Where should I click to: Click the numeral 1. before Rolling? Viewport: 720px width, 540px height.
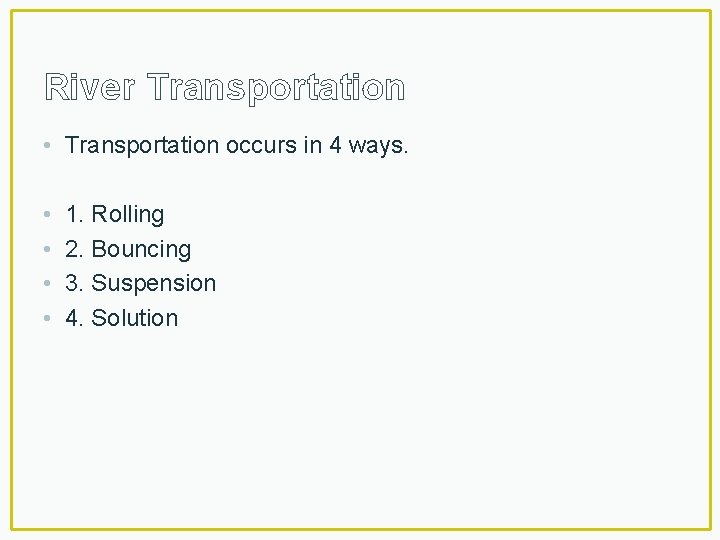(74, 214)
